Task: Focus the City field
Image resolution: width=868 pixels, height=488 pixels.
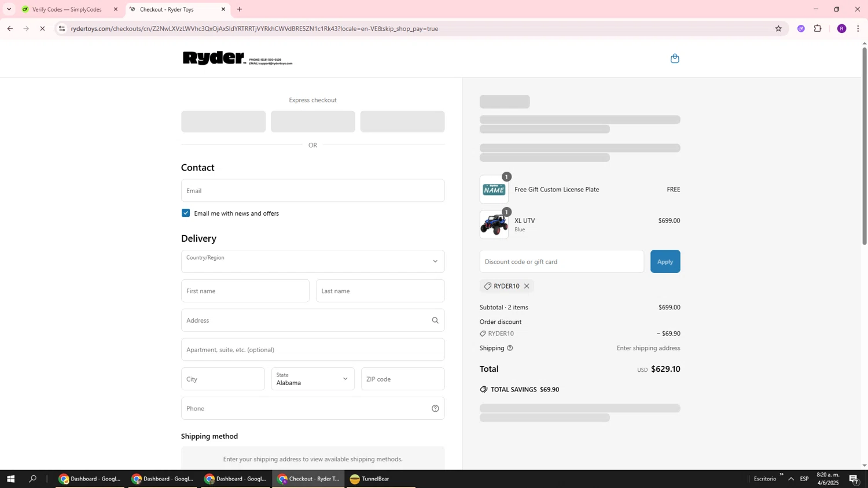Action: coord(223,379)
